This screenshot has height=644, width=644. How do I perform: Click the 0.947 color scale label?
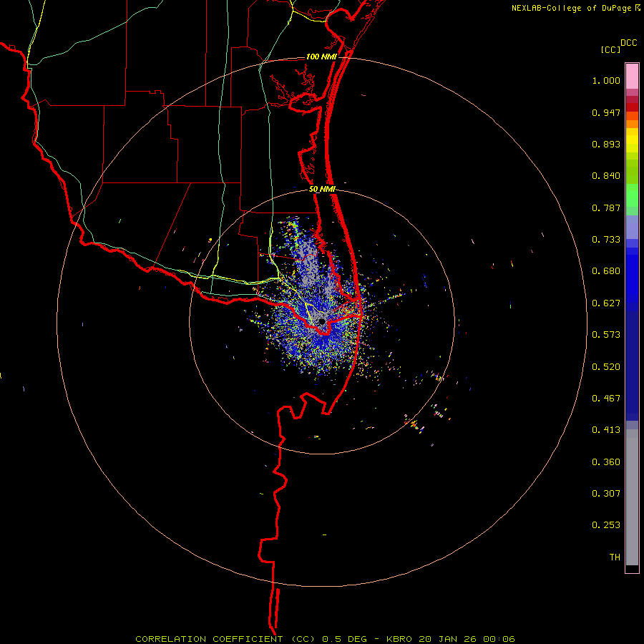(606, 112)
